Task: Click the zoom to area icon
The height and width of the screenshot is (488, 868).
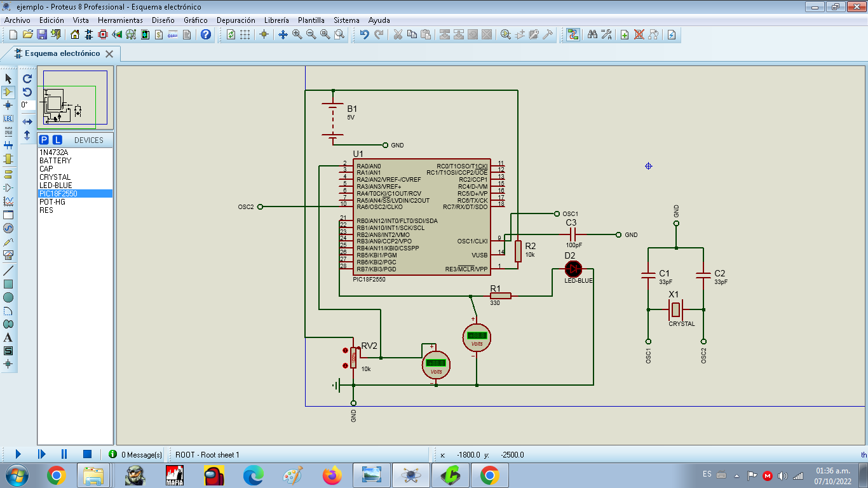Action: [339, 34]
